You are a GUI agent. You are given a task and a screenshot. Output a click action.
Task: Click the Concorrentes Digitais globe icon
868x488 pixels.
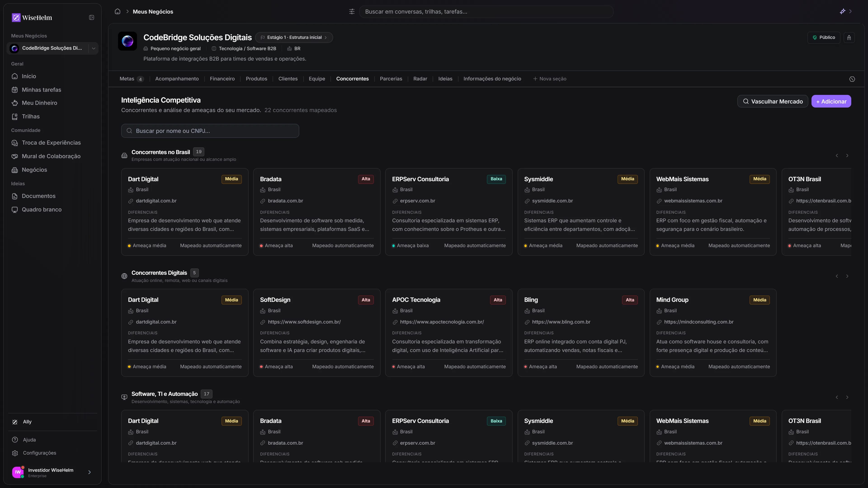(x=124, y=276)
